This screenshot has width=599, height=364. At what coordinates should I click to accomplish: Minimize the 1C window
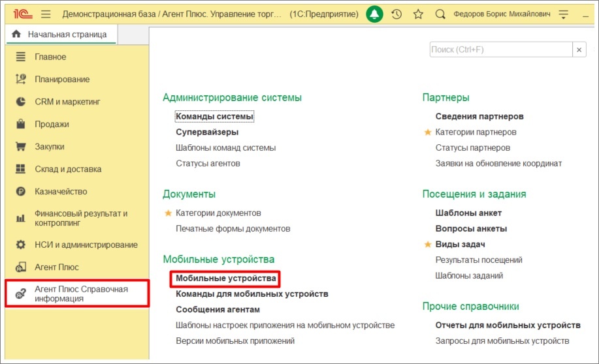coord(585,15)
